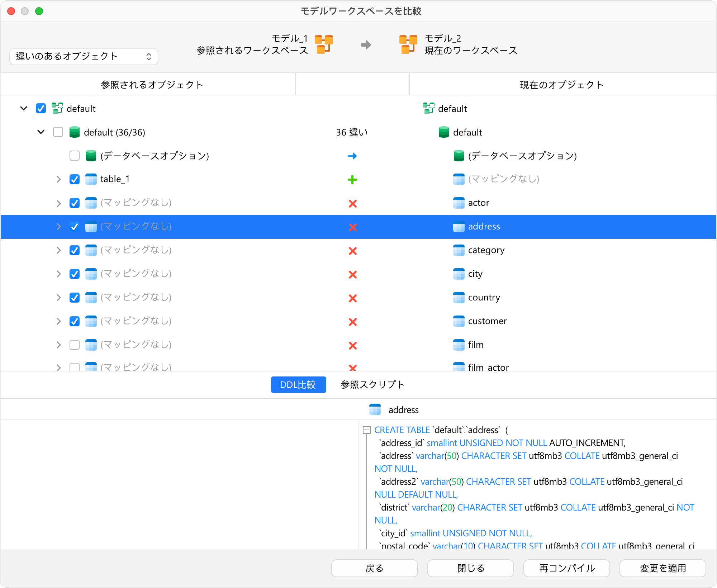This screenshot has height=588, width=717.
Task: Switch to the 参照スクリプト tab
Action: click(x=372, y=385)
